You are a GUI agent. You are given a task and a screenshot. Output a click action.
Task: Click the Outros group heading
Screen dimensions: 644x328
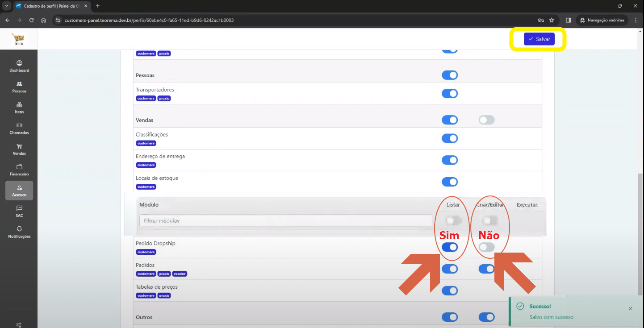[x=144, y=317]
